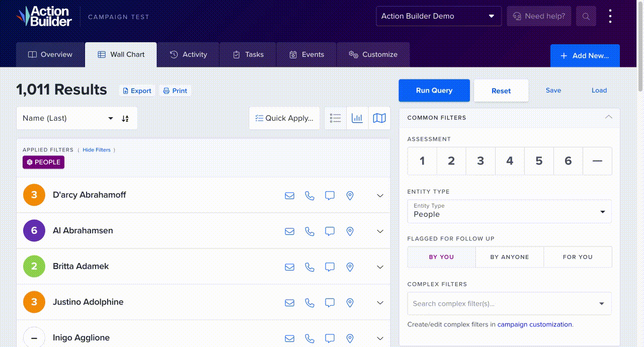Open the search magnifier in header

(586, 16)
